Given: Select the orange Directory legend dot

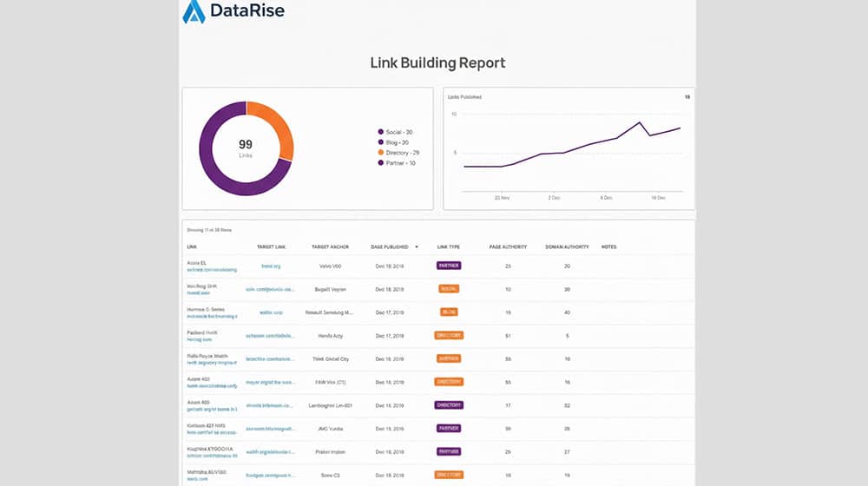Looking at the screenshot, I should click(380, 152).
